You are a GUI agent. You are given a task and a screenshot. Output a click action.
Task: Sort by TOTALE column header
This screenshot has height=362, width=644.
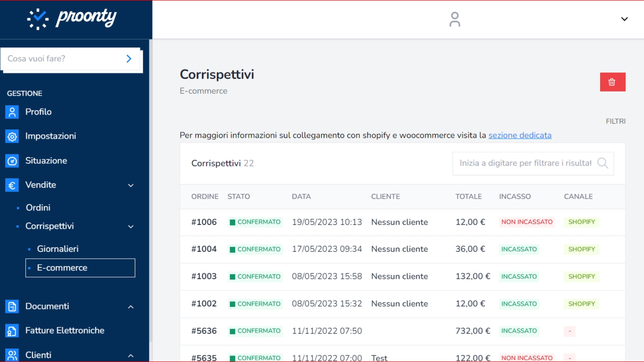point(469,196)
